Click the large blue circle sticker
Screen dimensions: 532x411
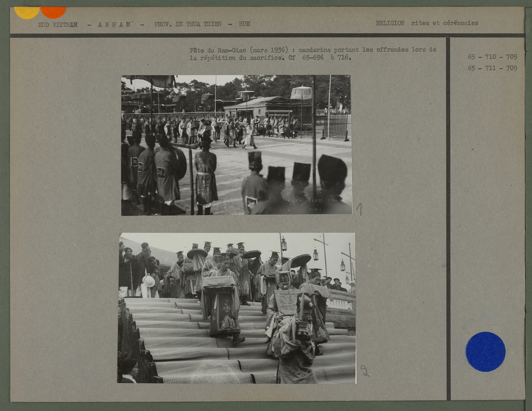[485, 352]
